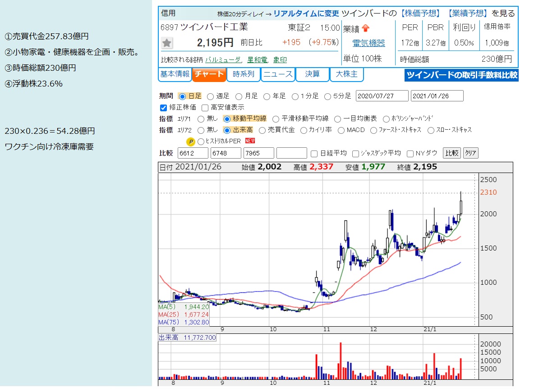Select MACD indicator radio
534x392 pixels.
(x=341, y=130)
